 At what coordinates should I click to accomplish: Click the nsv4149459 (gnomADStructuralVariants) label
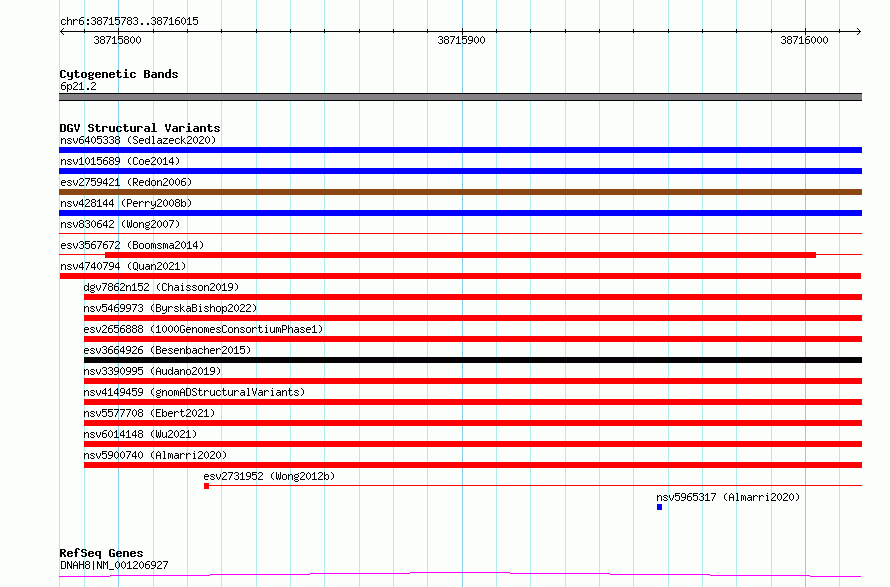point(194,392)
